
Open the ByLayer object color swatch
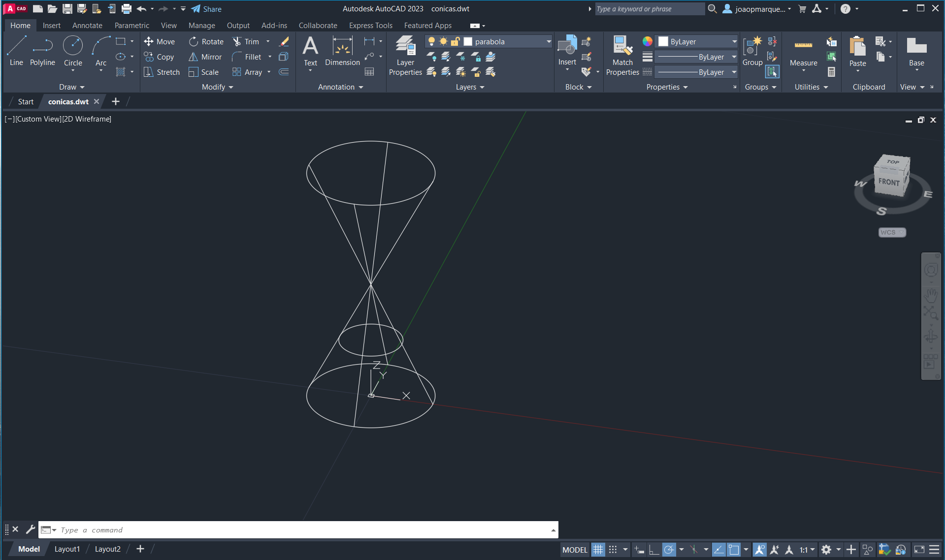click(663, 42)
